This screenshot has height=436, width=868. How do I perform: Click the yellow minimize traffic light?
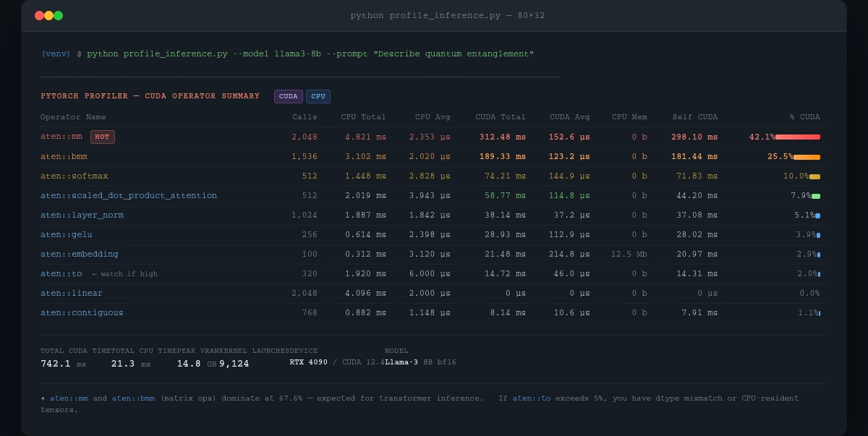pyautogui.click(x=48, y=14)
